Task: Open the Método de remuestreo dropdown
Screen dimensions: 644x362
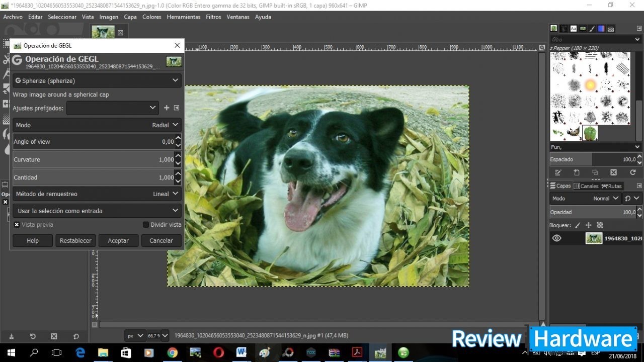Action: tap(97, 194)
